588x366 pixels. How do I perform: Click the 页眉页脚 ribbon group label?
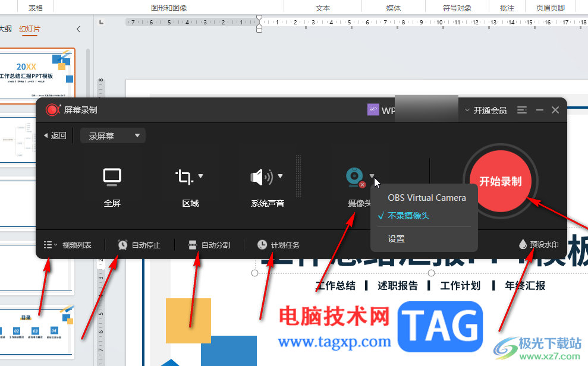(550, 8)
